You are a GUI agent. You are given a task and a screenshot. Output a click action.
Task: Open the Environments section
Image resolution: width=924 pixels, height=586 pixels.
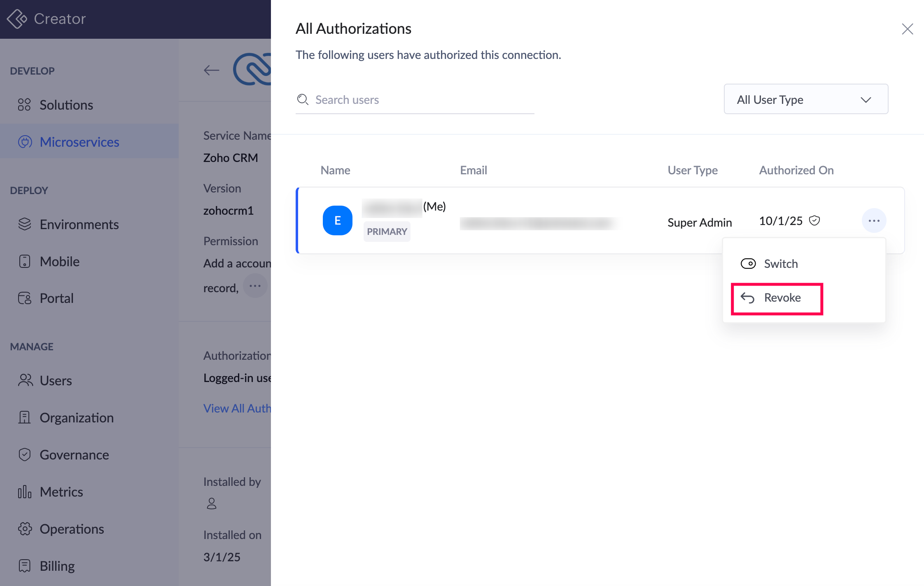coord(79,225)
